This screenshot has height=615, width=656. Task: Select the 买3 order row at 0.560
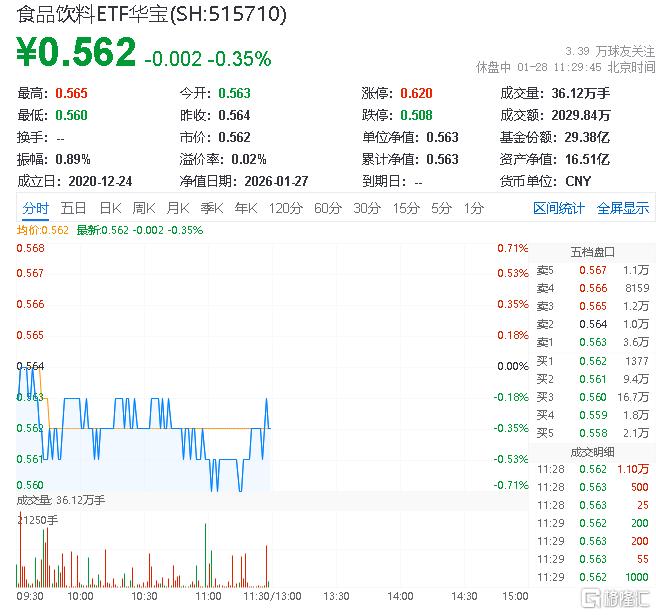click(593, 397)
